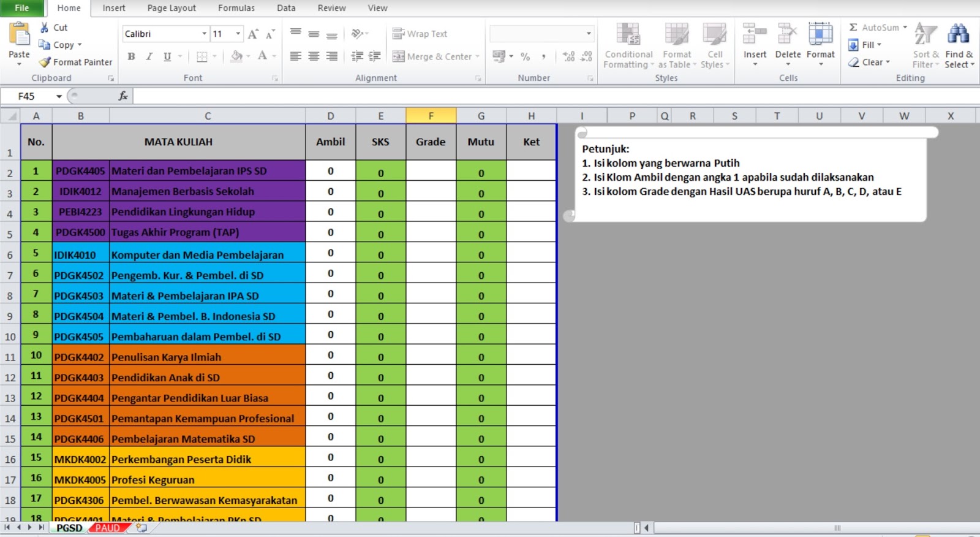The height and width of the screenshot is (537, 980).
Task: Switch to the Review tab
Action: point(331,8)
